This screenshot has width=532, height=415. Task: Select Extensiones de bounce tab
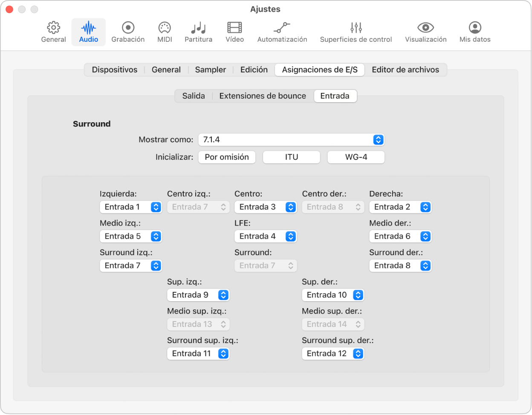click(x=263, y=96)
